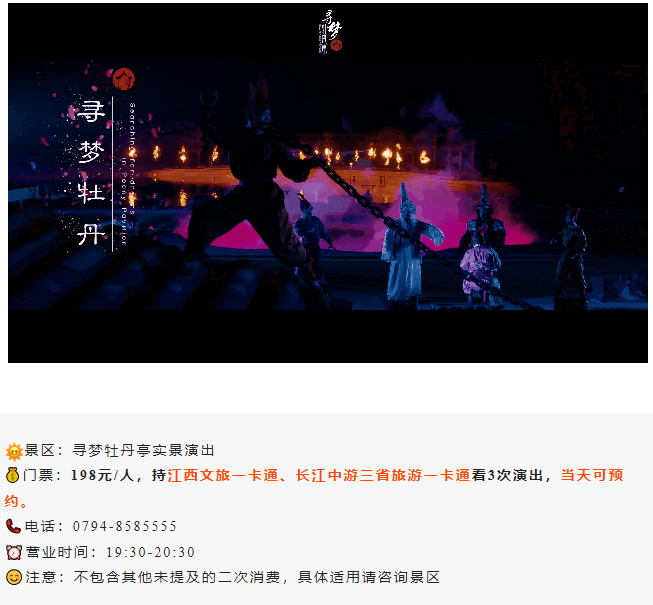Click the business hours 19:30-20:30 text
Screen dimensions: 653x605
coord(150,553)
